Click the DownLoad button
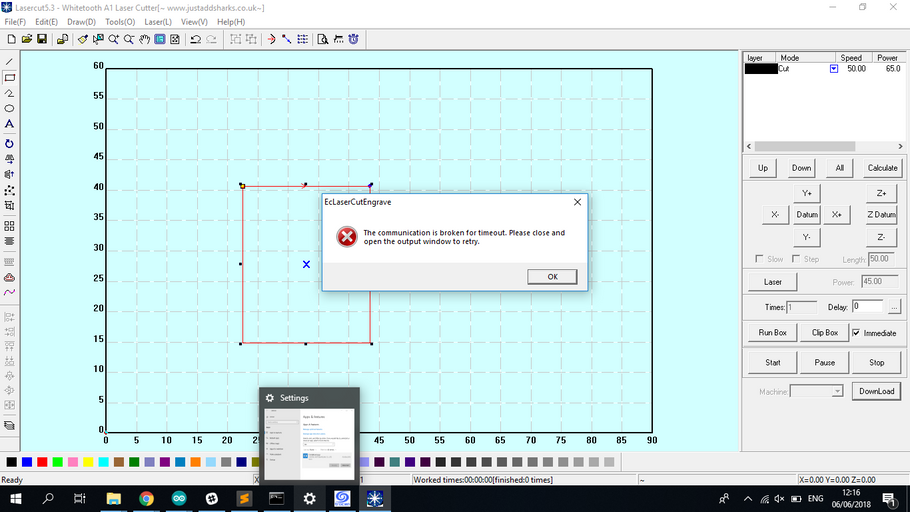Viewport: 910px width, 512px height. (876, 392)
